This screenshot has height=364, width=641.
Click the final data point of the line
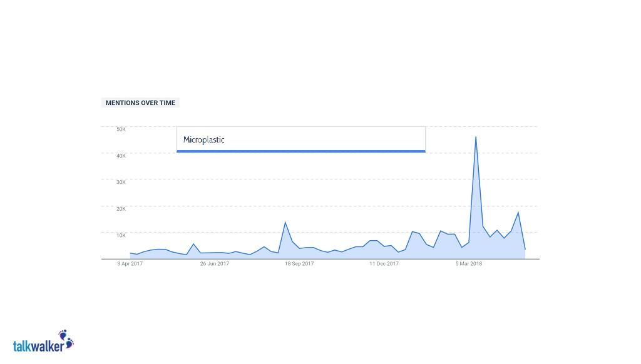[x=525, y=249]
